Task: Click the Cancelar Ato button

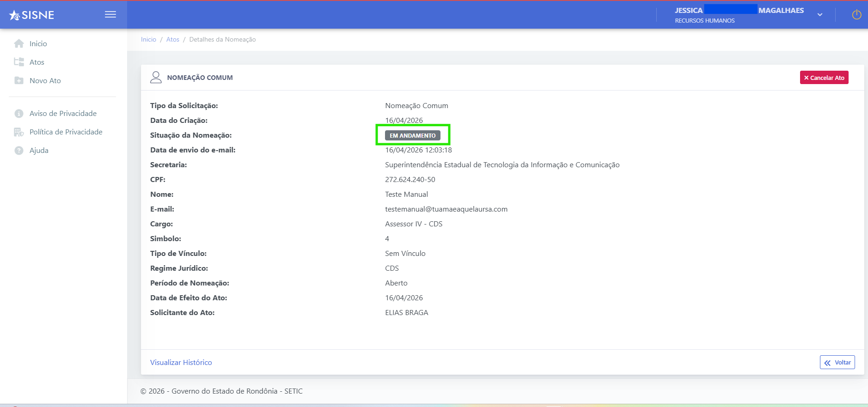Action: point(824,78)
